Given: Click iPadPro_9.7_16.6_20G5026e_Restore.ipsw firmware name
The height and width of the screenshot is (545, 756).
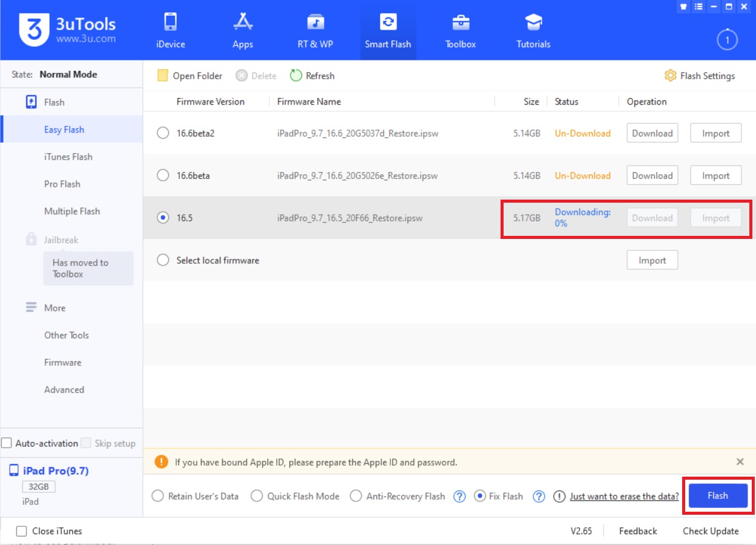Looking at the screenshot, I should [x=357, y=175].
